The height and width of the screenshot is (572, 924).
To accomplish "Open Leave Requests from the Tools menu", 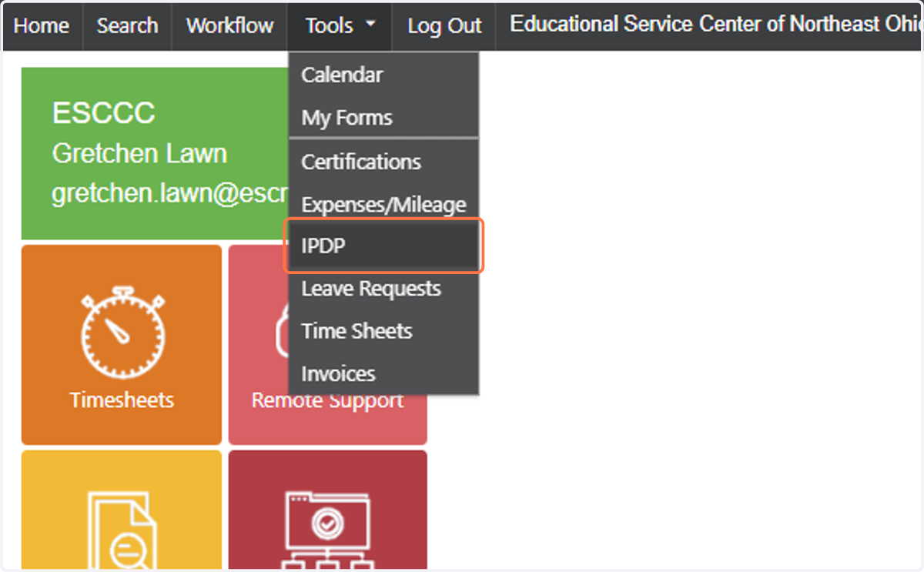I will pos(384,289).
